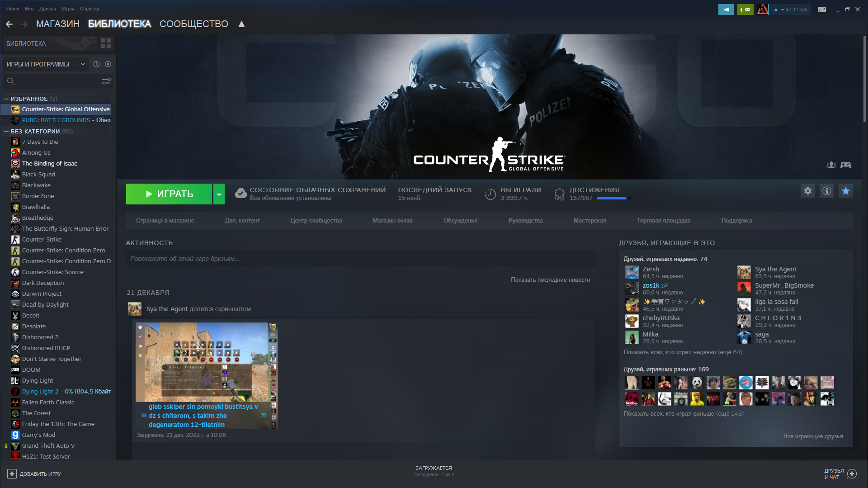The image size is (868, 488).
Task: Open the Games and Software filter dropdown
Action: tap(46, 64)
